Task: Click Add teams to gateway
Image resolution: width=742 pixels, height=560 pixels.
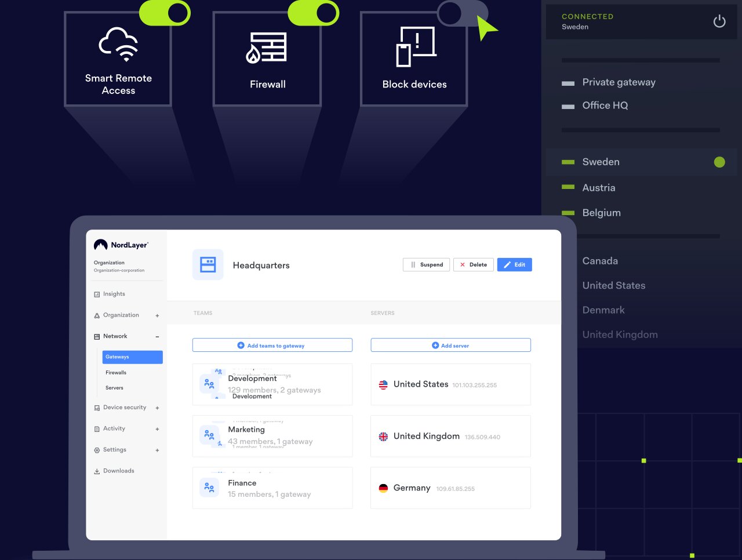Action: tap(272, 345)
